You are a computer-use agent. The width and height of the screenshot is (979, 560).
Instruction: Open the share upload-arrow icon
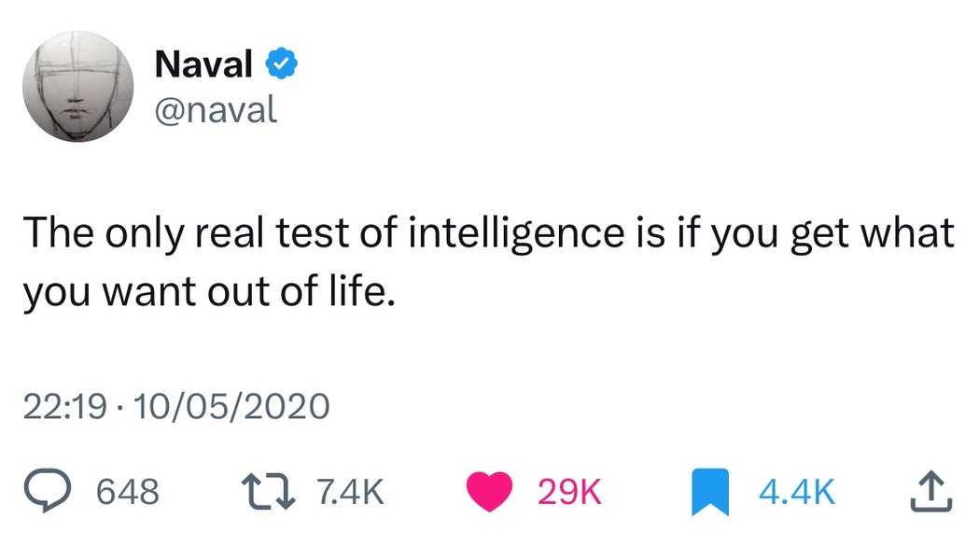(x=930, y=491)
